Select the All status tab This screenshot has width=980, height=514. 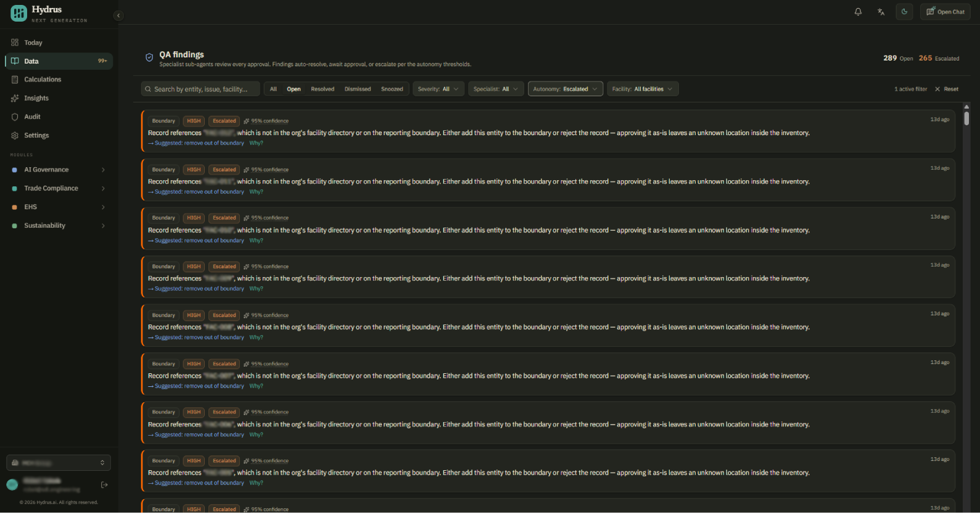tap(273, 89)
